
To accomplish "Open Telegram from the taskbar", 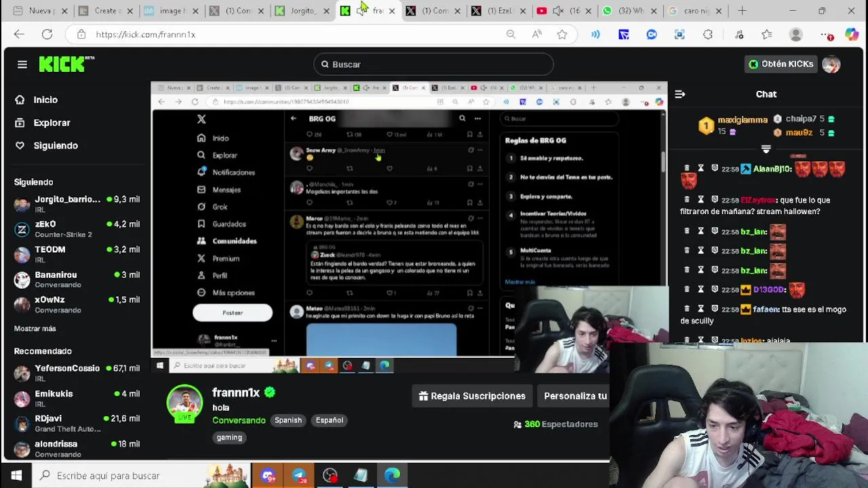I will point(299,476).
